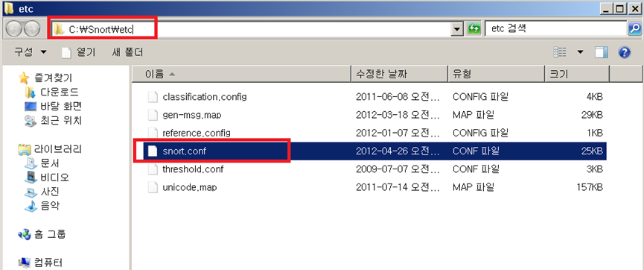Open 바탕 화면 in the sidebar

click(x=61, y=106)
